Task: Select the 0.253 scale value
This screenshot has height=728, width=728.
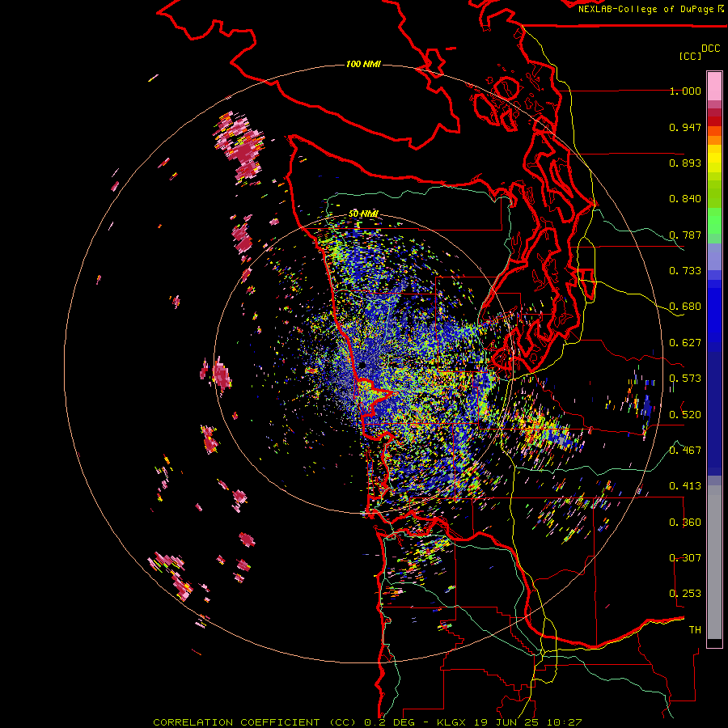Action: coord(685,594)
